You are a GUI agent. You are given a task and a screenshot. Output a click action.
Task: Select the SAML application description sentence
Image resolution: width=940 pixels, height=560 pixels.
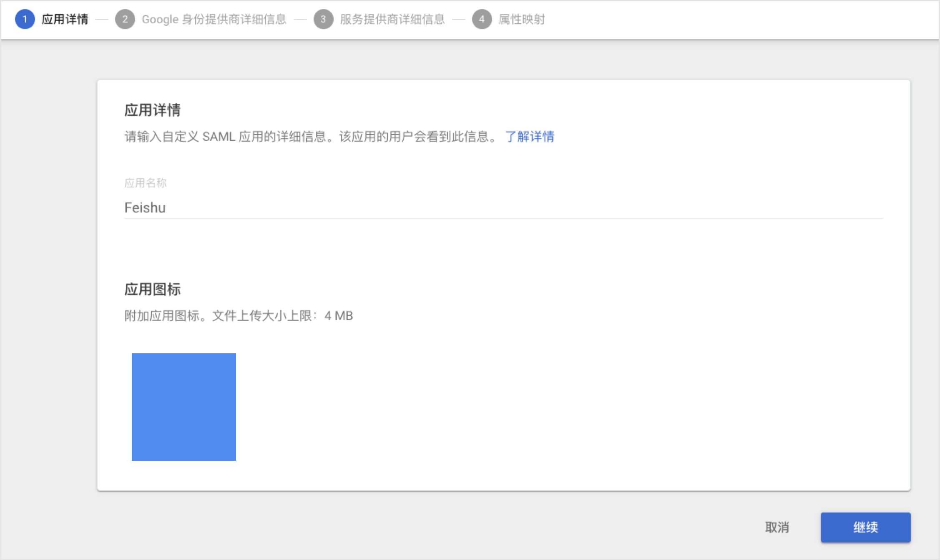(x=311, y=136)
